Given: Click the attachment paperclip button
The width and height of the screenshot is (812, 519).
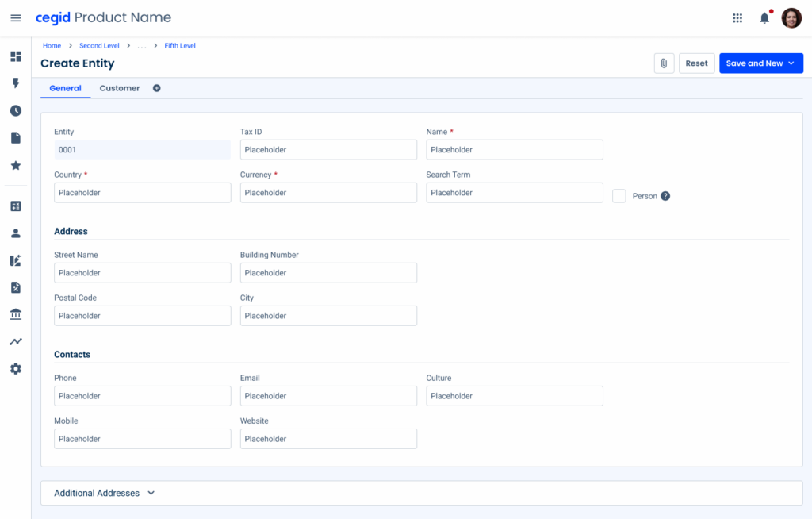Looking at the screenshot, I should tap(664, 63).
